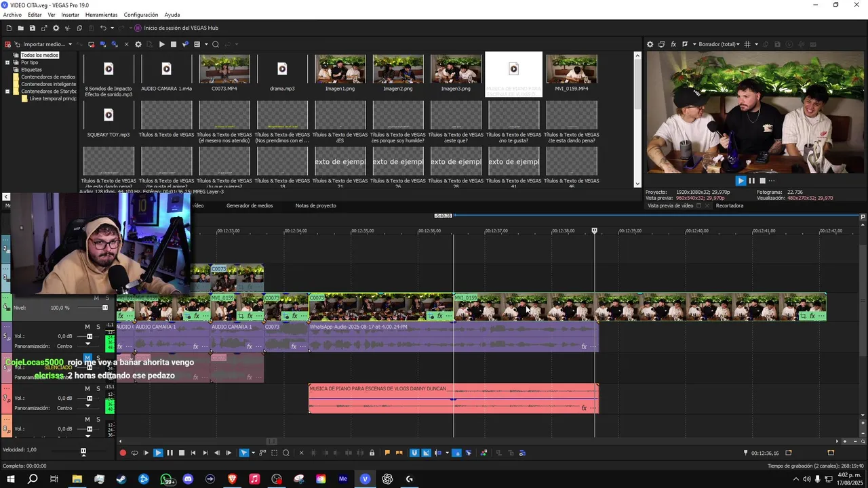This screenshot has height=488, width=868.
Task: Solo audio track 7 with its S button
Action: click(98, 388)
